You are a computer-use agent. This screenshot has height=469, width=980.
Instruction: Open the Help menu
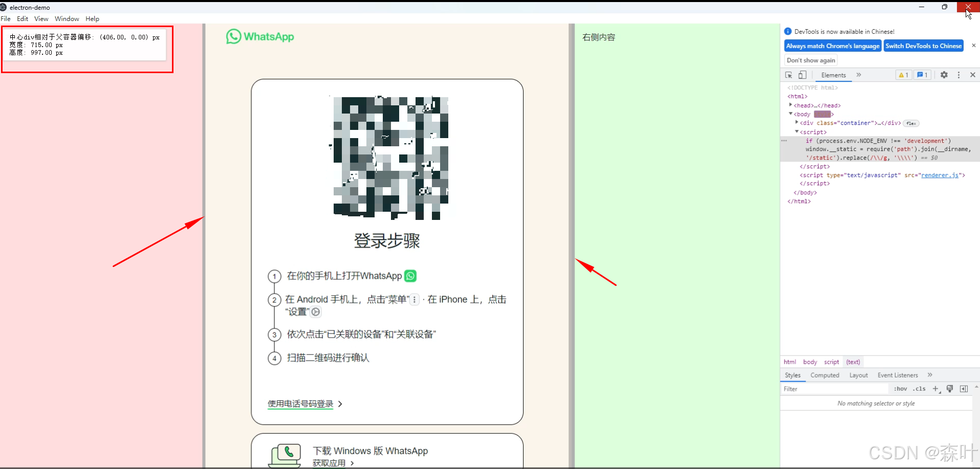point(93,18)
